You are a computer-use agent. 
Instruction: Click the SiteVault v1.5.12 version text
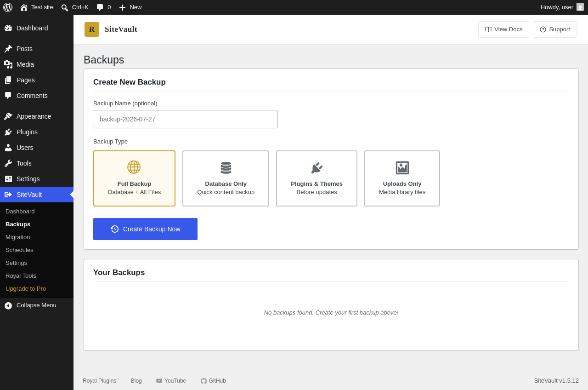556,381
